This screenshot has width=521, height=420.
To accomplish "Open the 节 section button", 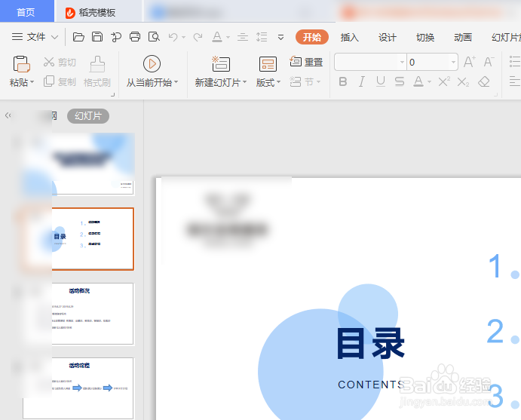I will click(305, 81).
